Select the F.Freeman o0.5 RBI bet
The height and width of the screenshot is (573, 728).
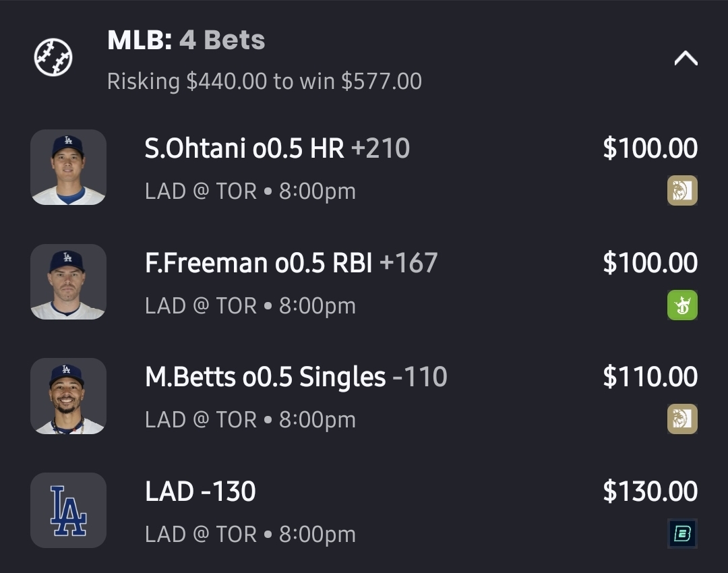click(x=291, y=263)
